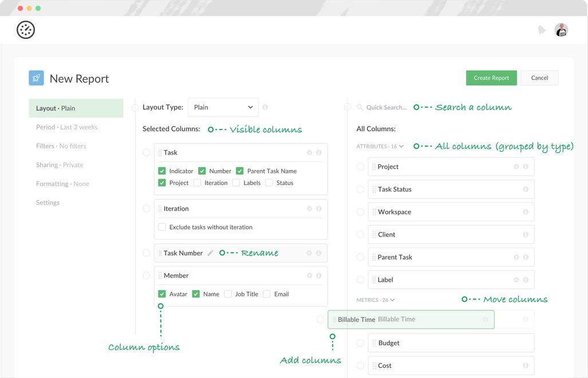Open settings gear on the Task column card
This screenshot has width=588, height=378.
pos(309,152)
